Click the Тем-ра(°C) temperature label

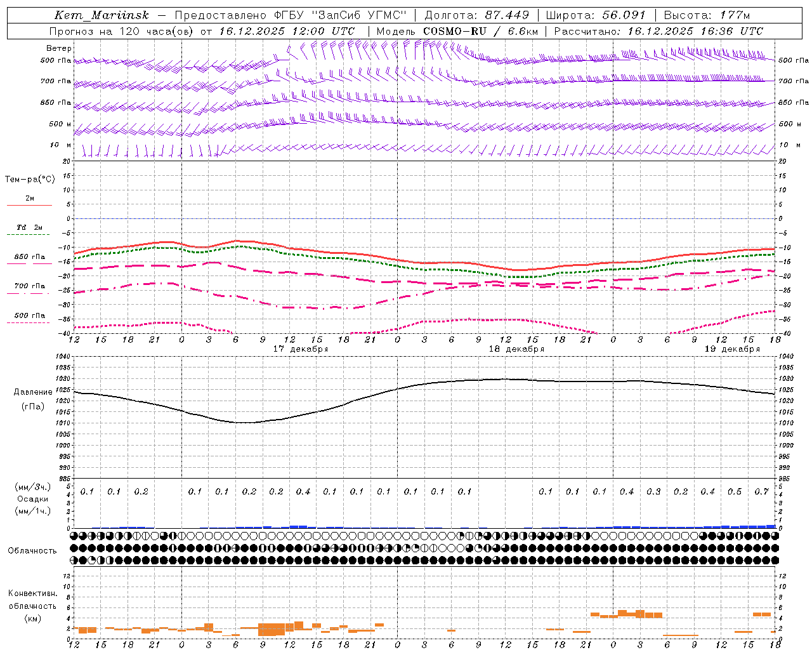coord(30,180)
